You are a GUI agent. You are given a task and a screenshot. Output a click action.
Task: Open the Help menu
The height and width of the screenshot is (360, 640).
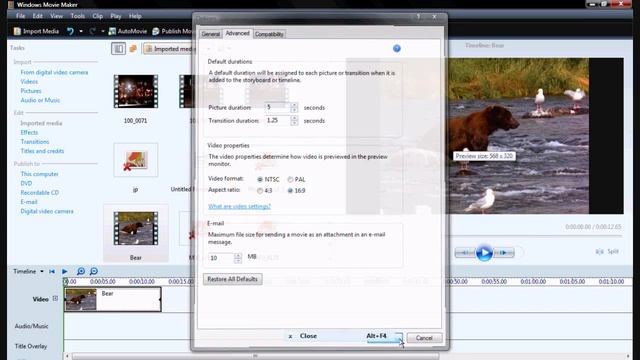point(135,16)
